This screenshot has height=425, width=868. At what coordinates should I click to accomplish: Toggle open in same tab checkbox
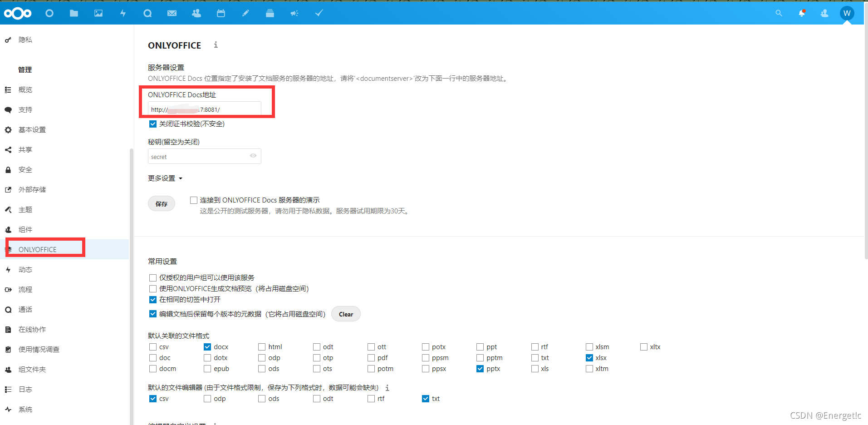[153, 300]
